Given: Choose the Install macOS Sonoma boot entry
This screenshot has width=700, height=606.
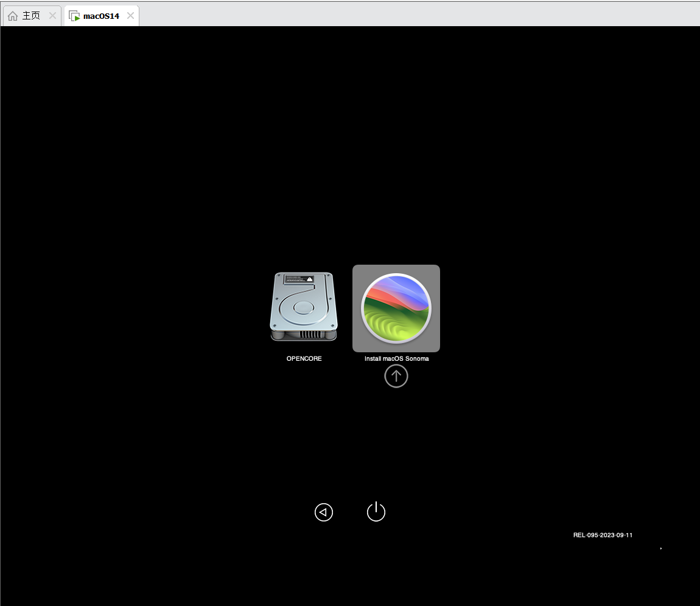Looking at the screenshot, I should (396, 308).
